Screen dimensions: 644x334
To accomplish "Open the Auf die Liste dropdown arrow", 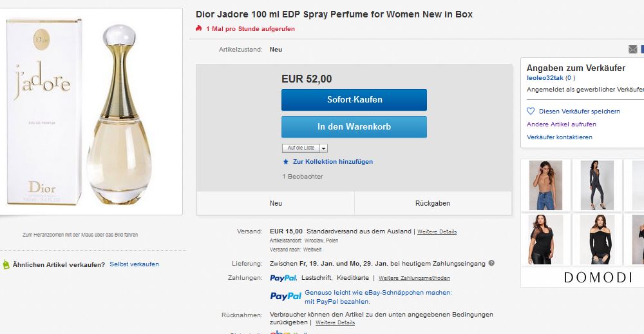I will (x=324, y=148).
